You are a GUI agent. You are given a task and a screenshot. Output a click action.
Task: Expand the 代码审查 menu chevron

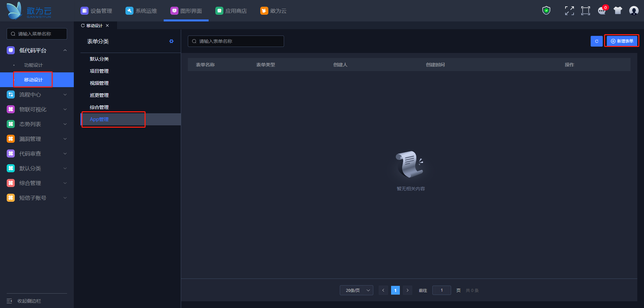point(65,153)
